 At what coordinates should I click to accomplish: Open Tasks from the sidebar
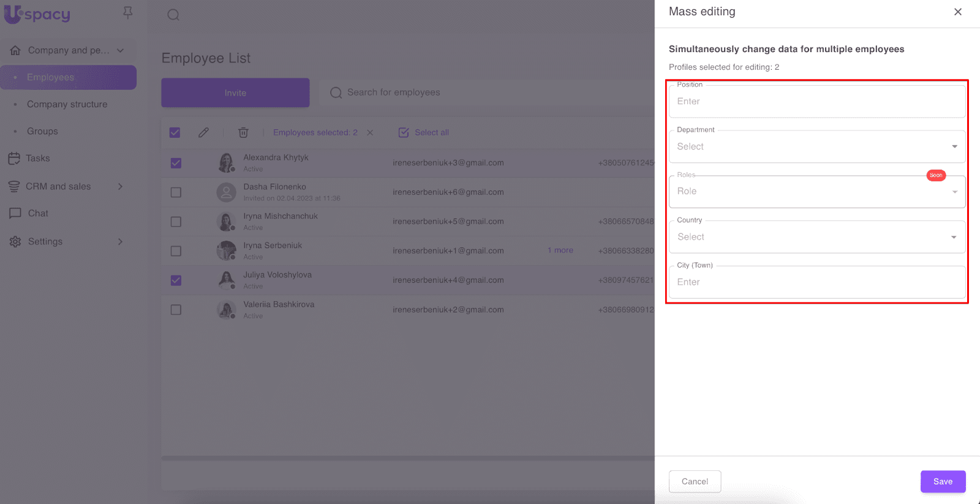(38, 159)
